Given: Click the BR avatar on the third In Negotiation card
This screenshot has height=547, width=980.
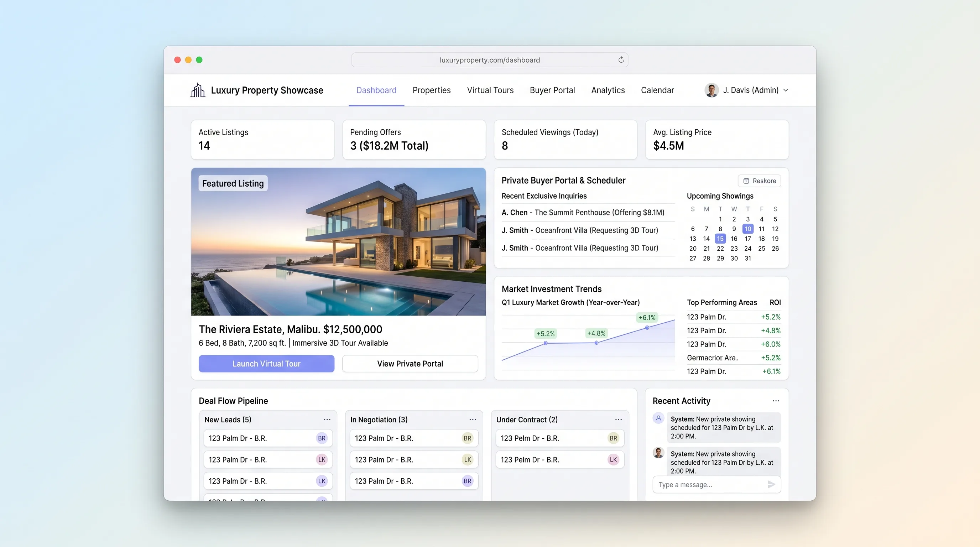Looking at the screenshot, I should coord(467,481).
